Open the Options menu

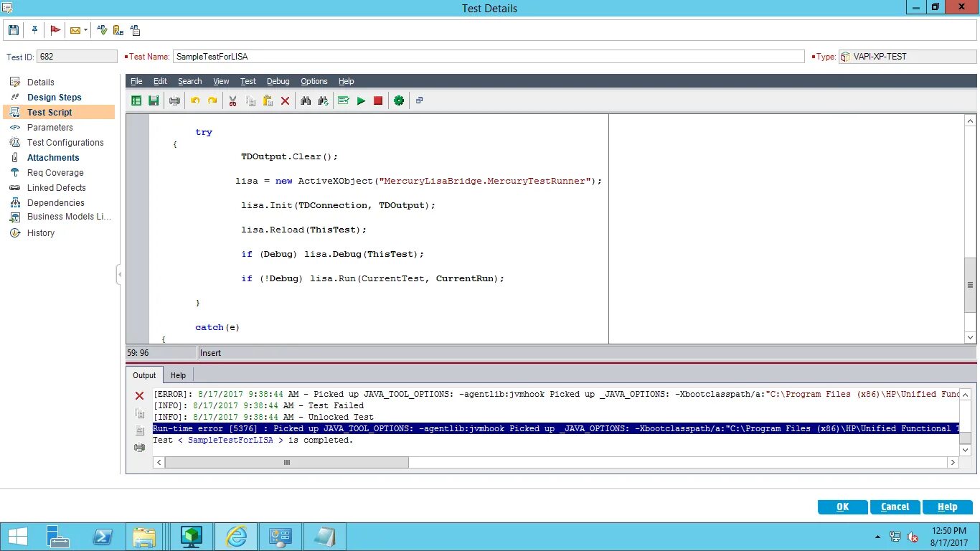(314, 81)
